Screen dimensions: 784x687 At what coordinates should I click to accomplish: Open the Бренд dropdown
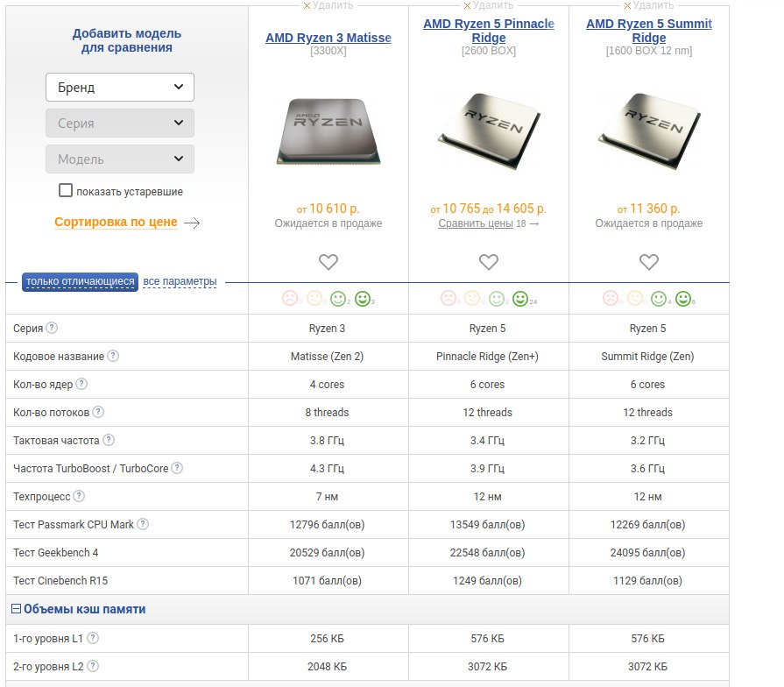tap(120, 88)
